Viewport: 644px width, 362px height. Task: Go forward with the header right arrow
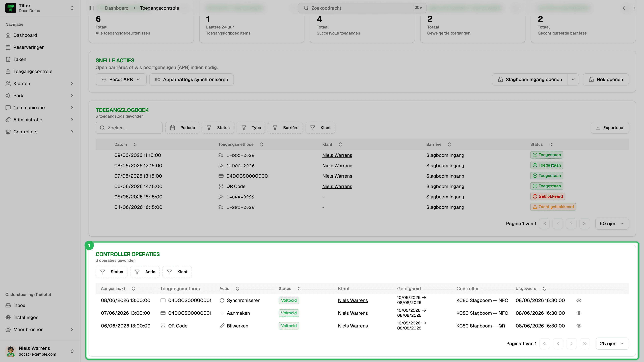(x=634, y=8)
